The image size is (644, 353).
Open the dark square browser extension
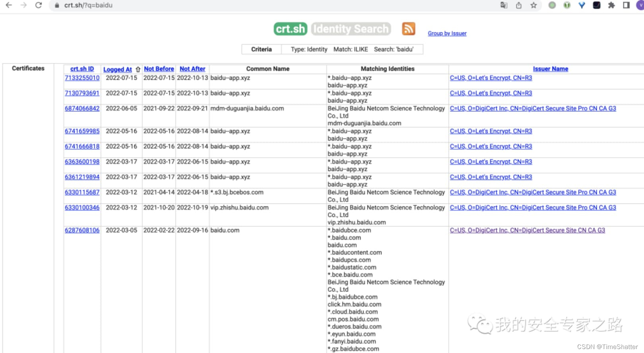(x=597, y=5)
